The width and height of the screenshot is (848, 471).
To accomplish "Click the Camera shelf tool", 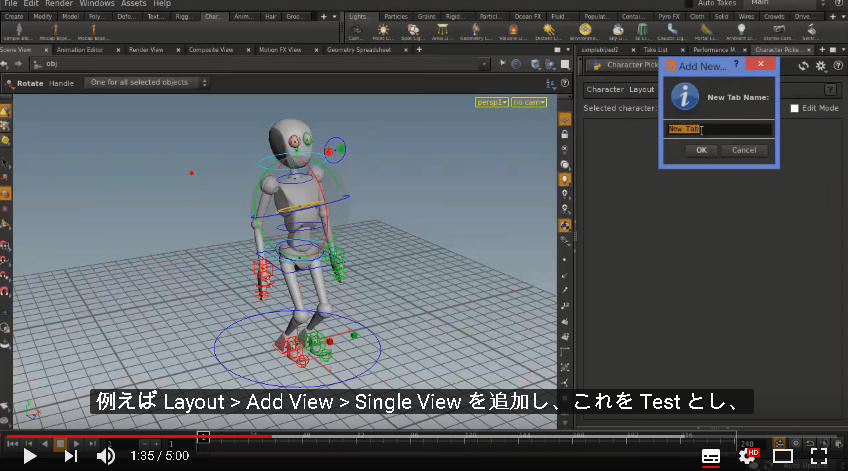I will click(x=356, y=32).
